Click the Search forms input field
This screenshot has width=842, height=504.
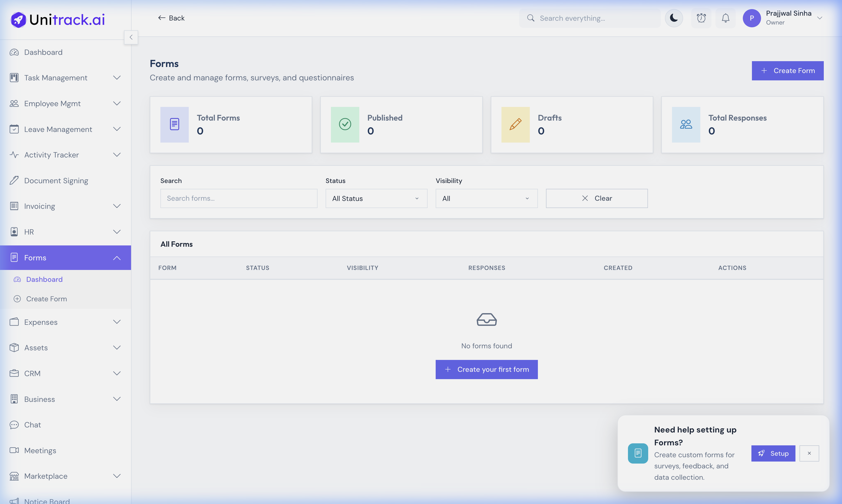click(239, 198)
